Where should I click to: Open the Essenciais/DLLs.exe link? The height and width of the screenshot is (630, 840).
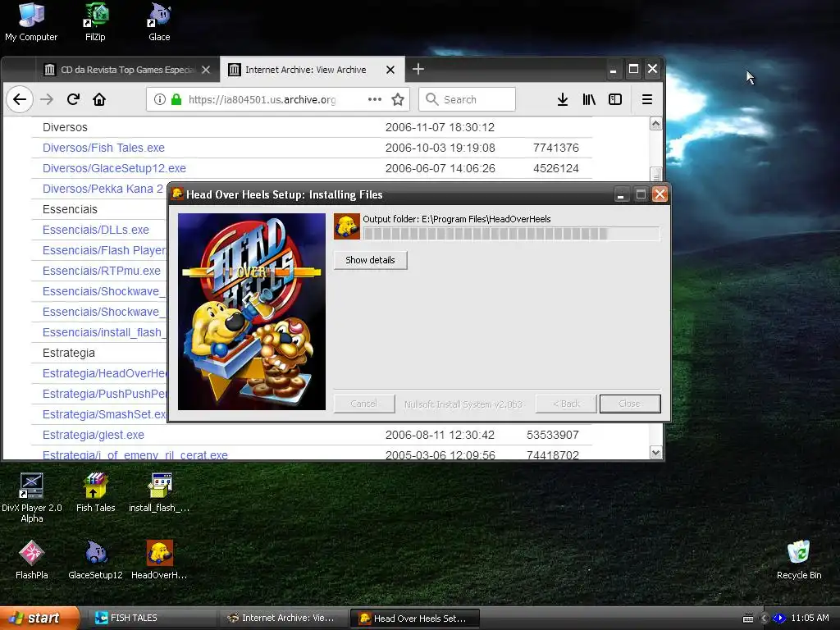pyautogui.click(x=96, y=230)
